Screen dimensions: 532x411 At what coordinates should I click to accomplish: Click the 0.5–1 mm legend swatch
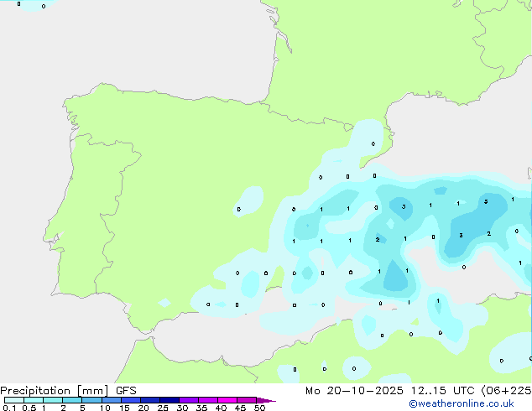tap(34, 400)
